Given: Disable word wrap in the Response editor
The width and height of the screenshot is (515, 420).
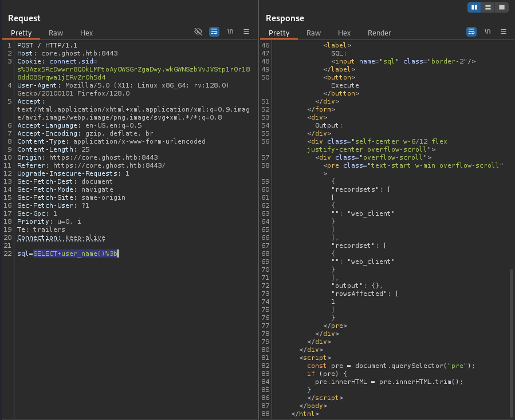Looking at the screenshot, I should (471, 31).
